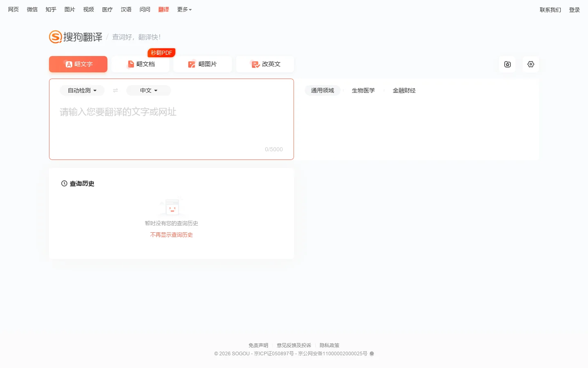This screenshot has width=588, height=368.
Task: Click the © 2026 SOGOU copyright text
Action: click(232, 354)
